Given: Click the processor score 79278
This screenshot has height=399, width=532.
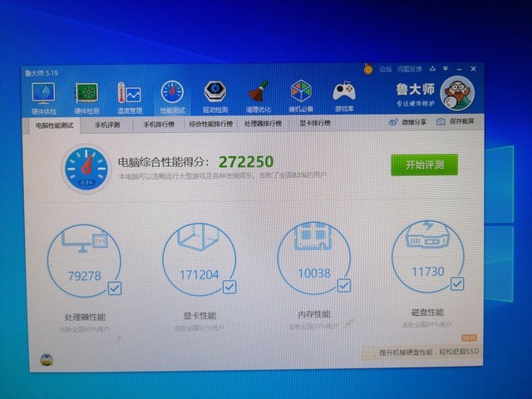Looking at the screenshot, I should [85, 276].
